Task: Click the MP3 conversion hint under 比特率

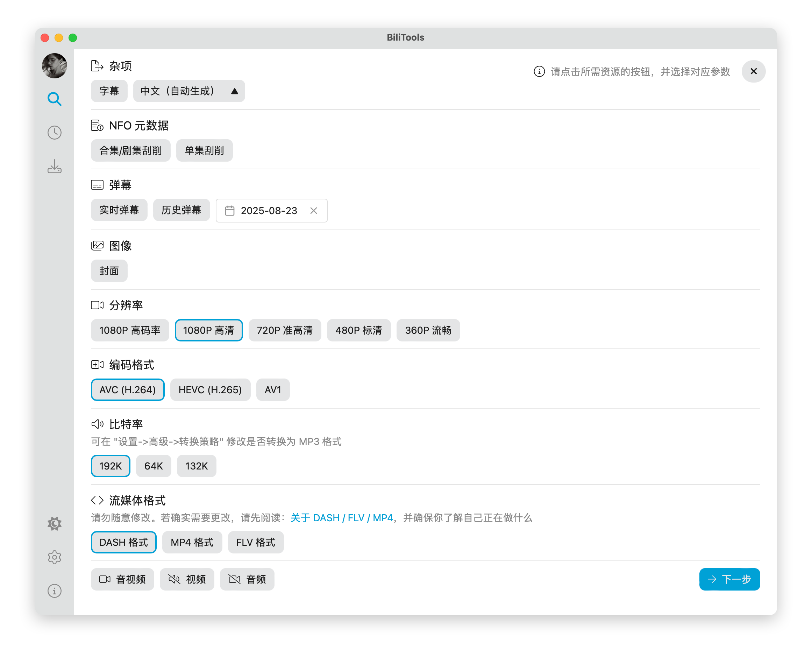Action: pos(216,441)
